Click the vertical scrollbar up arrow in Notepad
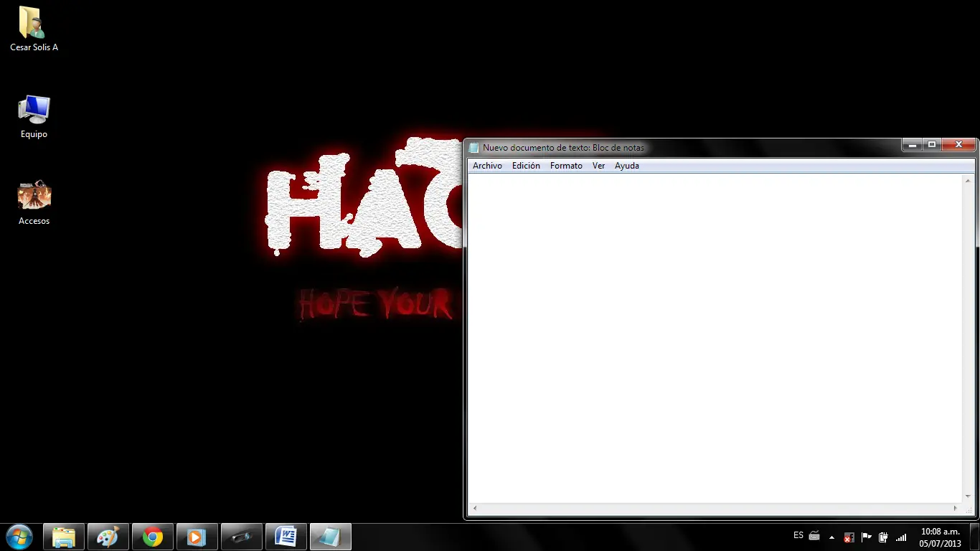Viewport: 980px width, 551px height. [x=969, y=180]
